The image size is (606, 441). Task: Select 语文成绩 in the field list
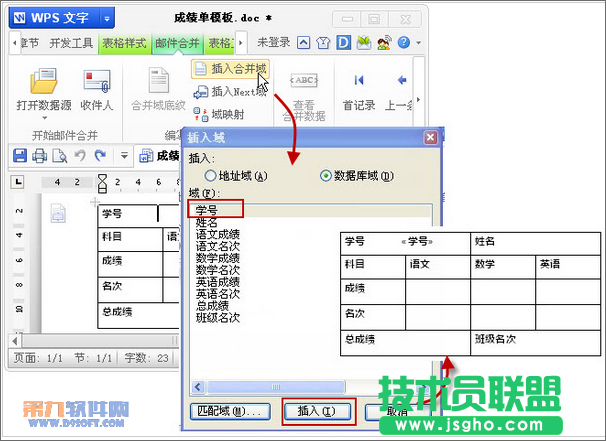click(x=218, y=234)
